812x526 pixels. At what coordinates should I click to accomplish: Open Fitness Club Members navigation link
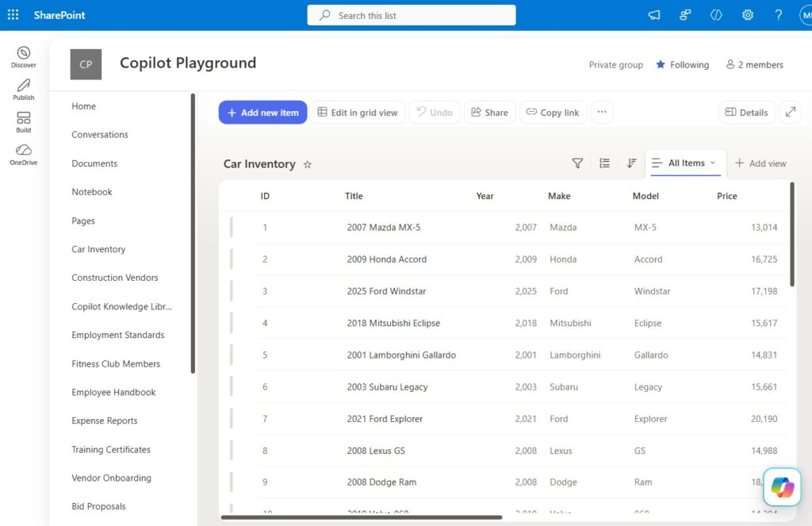point(116,364)
